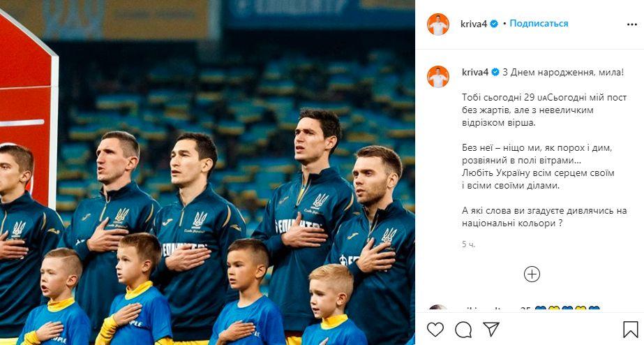Like the post with heart icon
The image size is (644, 345).
tap(435, 330)
